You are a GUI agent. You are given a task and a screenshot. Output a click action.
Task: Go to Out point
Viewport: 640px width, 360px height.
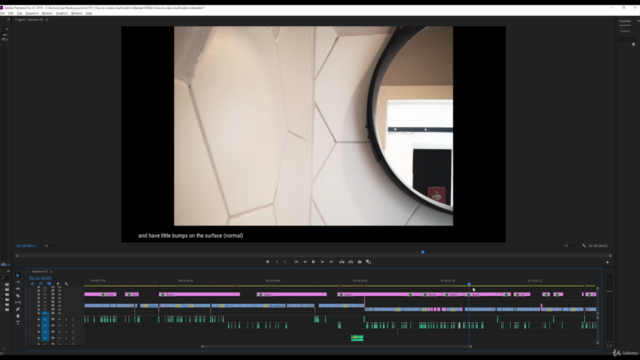click(x=331, y=262)
